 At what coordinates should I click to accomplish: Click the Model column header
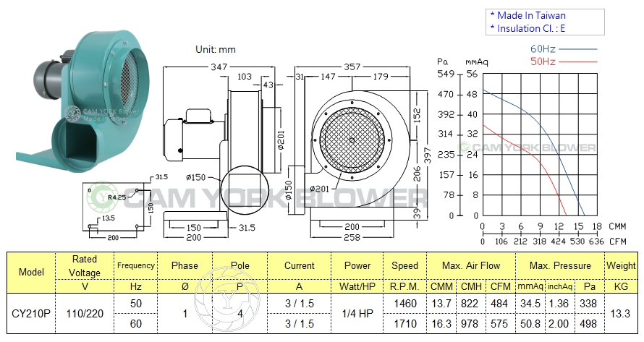tap(31, 272)
